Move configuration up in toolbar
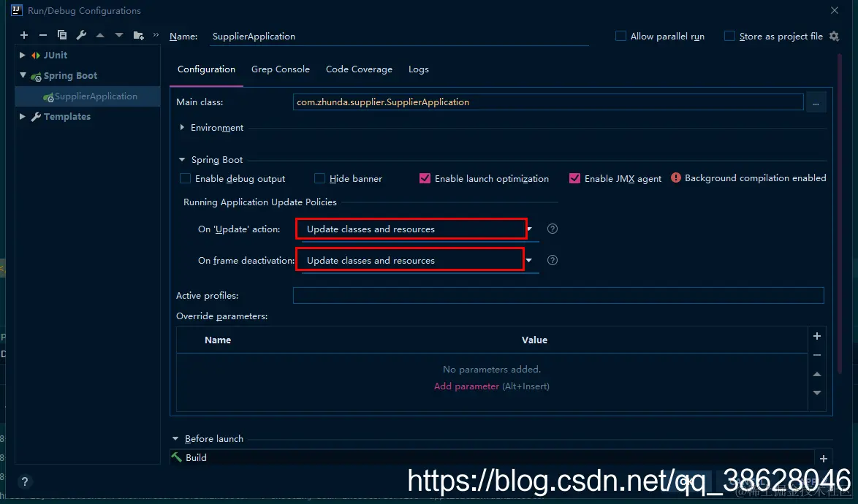 point(100,35)
